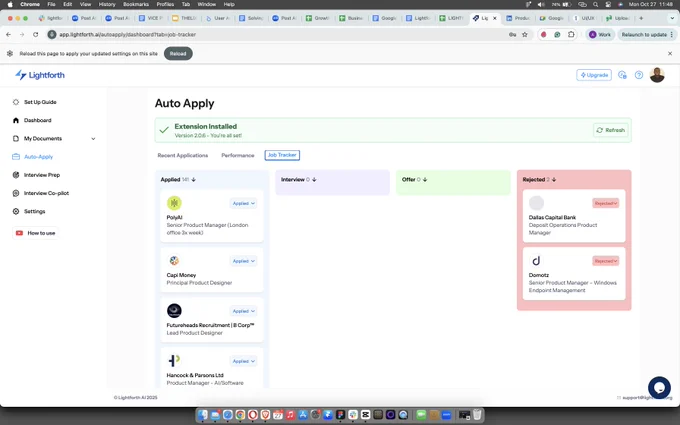Open the Trash in the dock

477,415
